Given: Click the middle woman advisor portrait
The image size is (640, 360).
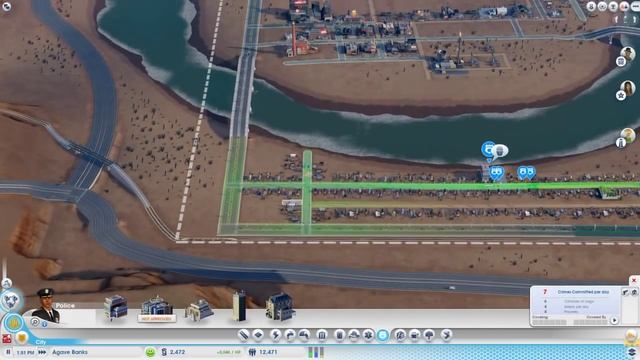Looking at the screenshot, I should (x=628, y=88).
